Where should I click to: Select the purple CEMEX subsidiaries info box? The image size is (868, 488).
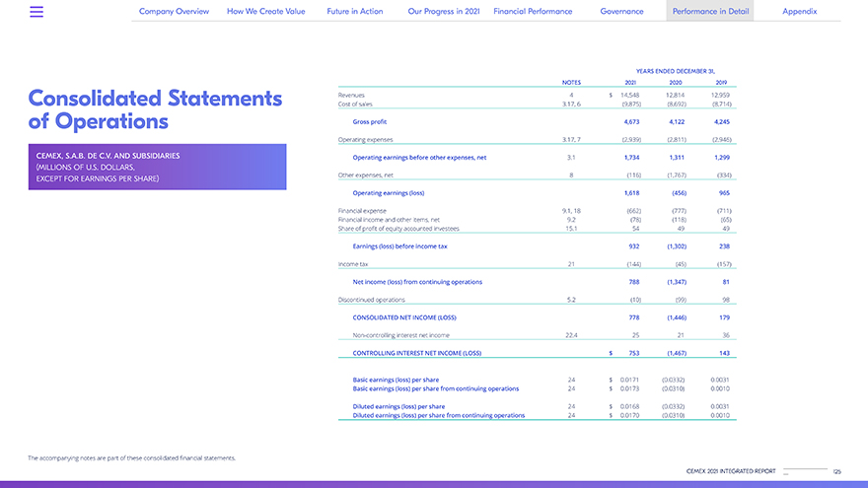(x=158, y=167)
